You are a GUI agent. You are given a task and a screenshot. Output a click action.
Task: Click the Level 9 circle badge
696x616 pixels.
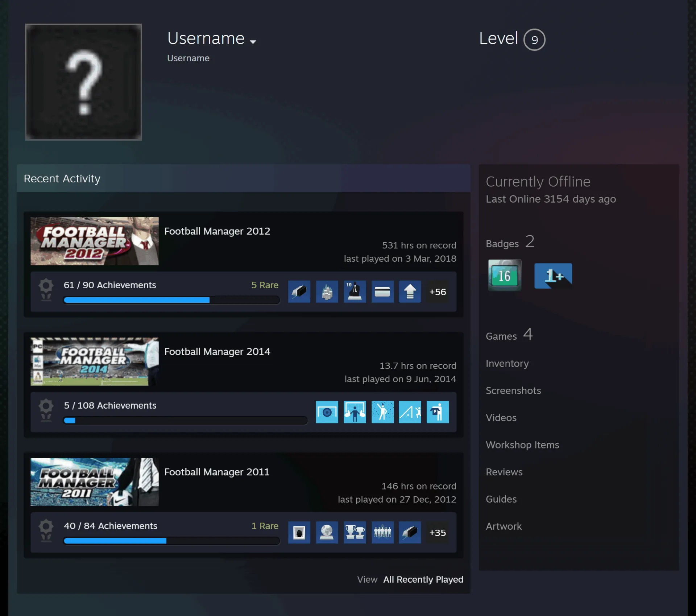[x=534, y=40]
